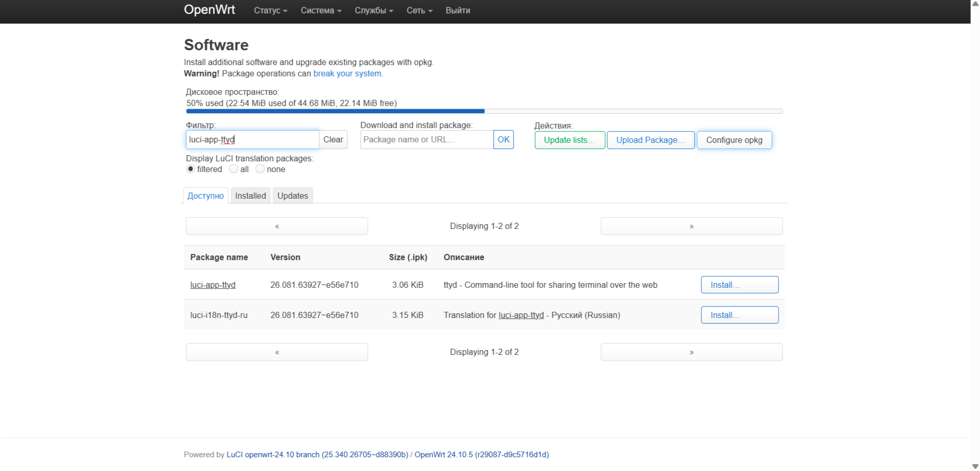Follow the 'break your system' link

click(x=347, y=74)
